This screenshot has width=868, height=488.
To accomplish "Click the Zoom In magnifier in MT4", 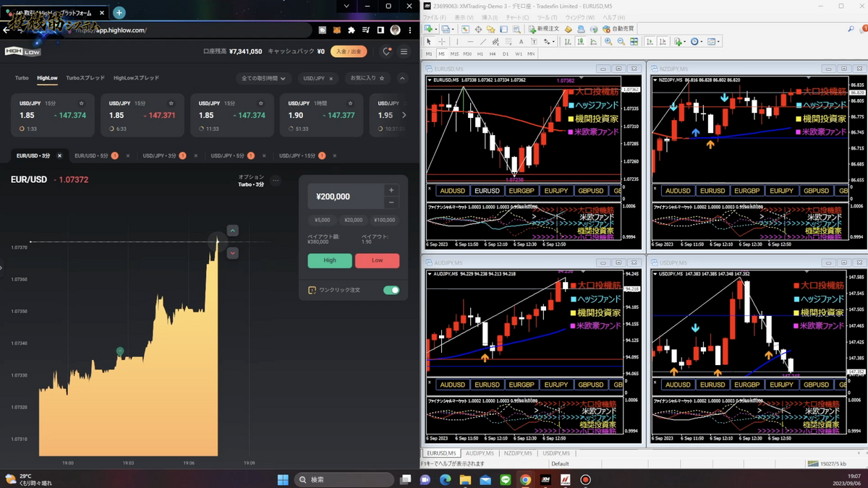I will (608, 42).
